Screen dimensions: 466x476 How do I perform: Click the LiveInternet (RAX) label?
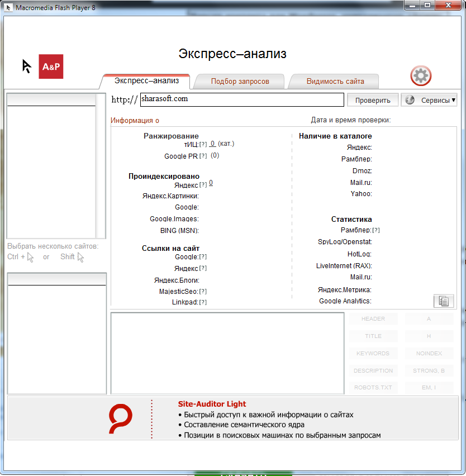[344, 266]
